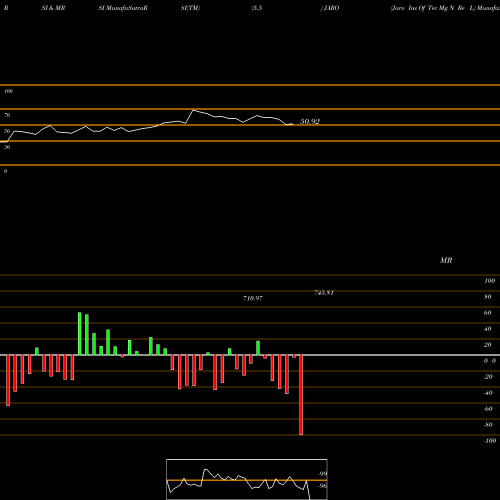Click the RSI line peak near 70
The width and height of the screenshot is (500, 500).
(x=193, y=110)
